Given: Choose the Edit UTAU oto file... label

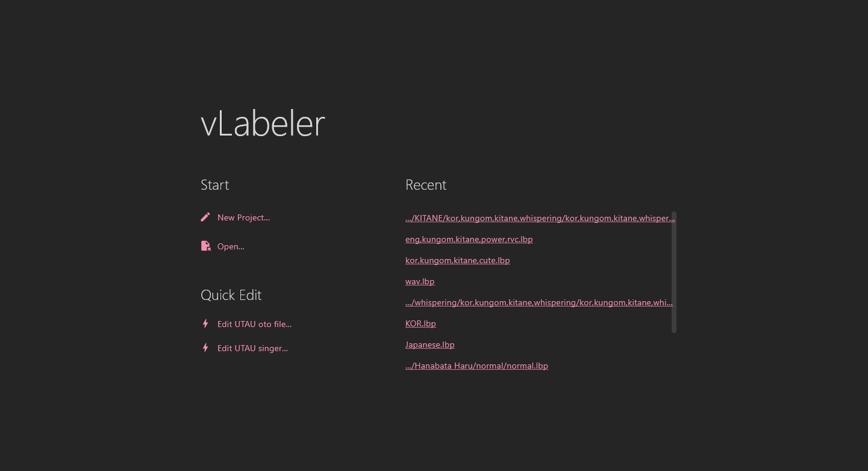Looking at the screenshot, I should (254, 324).
